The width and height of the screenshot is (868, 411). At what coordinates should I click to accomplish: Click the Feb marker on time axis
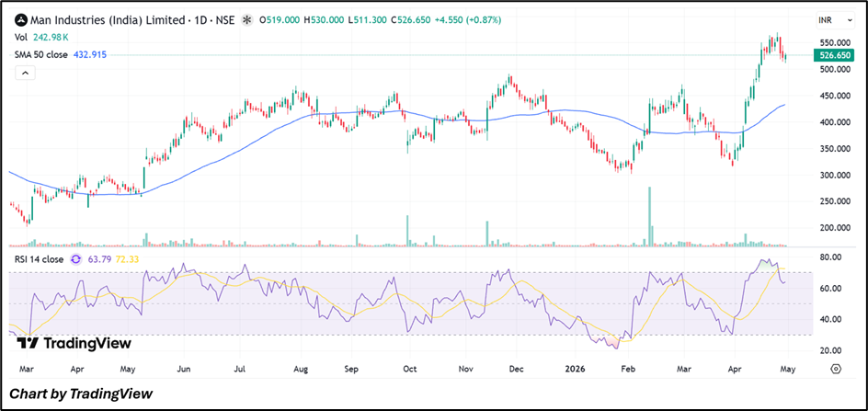coord(627,368)
